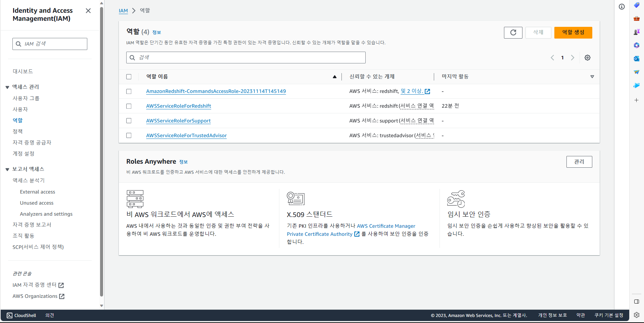Focus the roles 검색 filter field
Screen dimensions: 644x323
(246, 58)
